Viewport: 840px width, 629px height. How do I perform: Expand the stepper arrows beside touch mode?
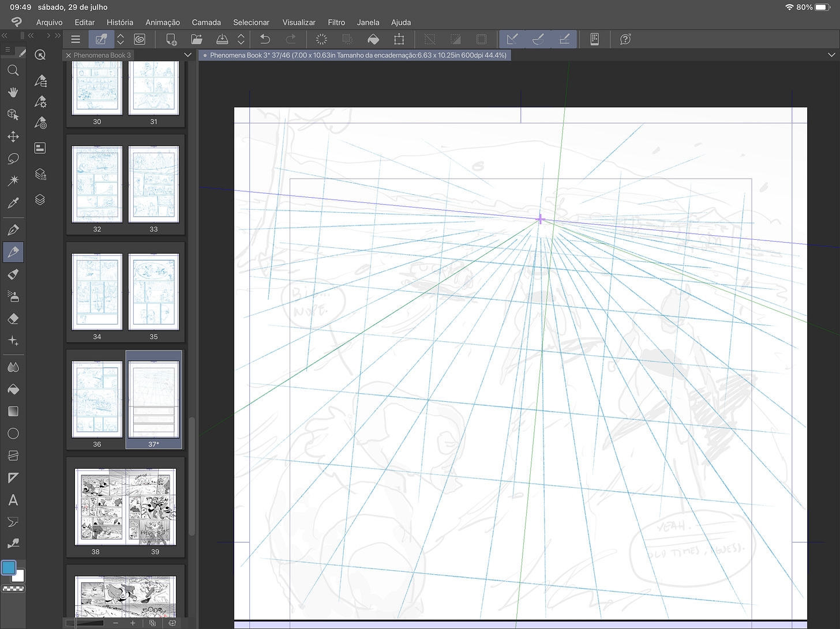(121, 39)
